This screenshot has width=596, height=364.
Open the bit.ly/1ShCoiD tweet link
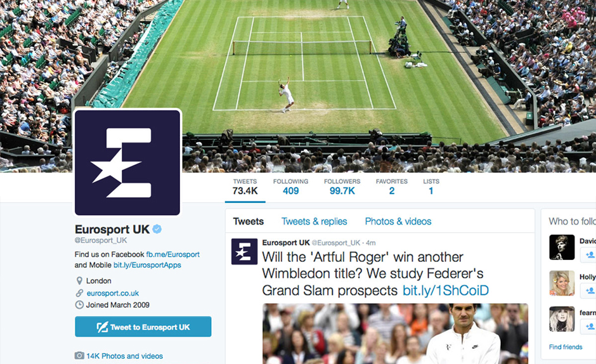coord(446,290)
